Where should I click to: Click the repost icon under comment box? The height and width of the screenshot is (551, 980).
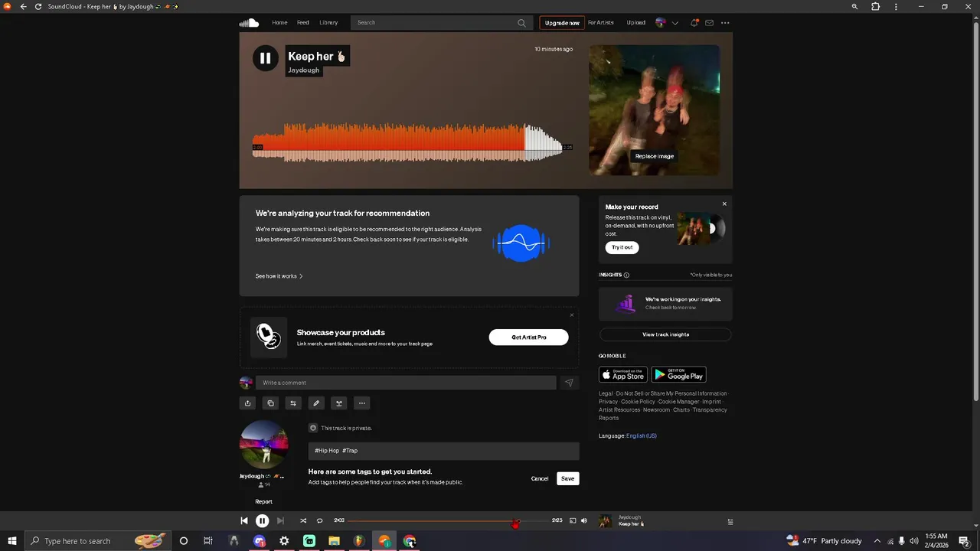click(x=293, y=403)
